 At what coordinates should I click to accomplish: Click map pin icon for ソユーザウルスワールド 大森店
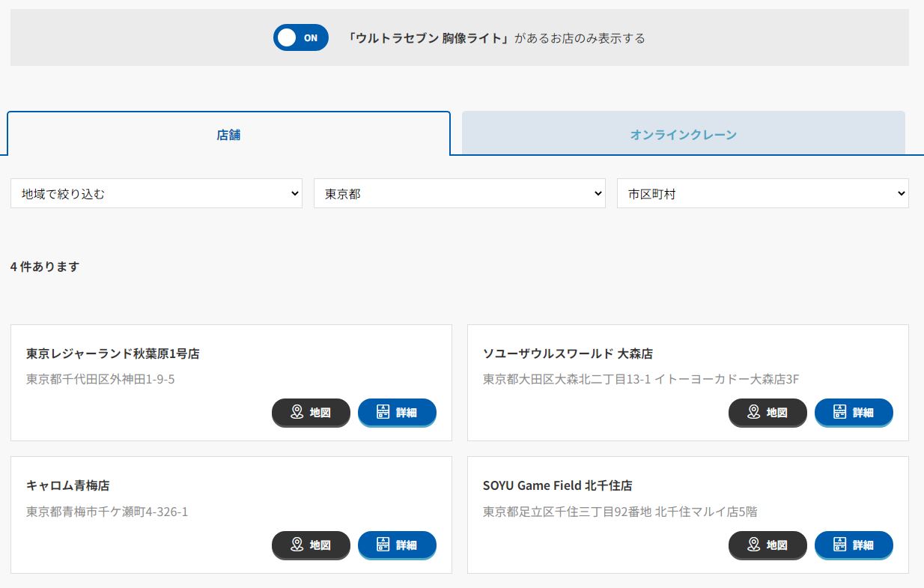coord(753,412)
